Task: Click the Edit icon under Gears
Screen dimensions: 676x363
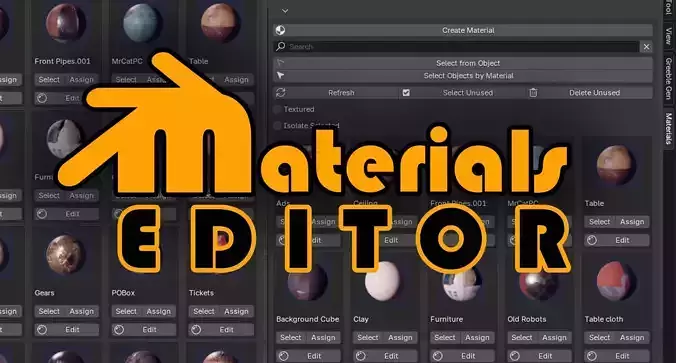Action: (42, 330)
